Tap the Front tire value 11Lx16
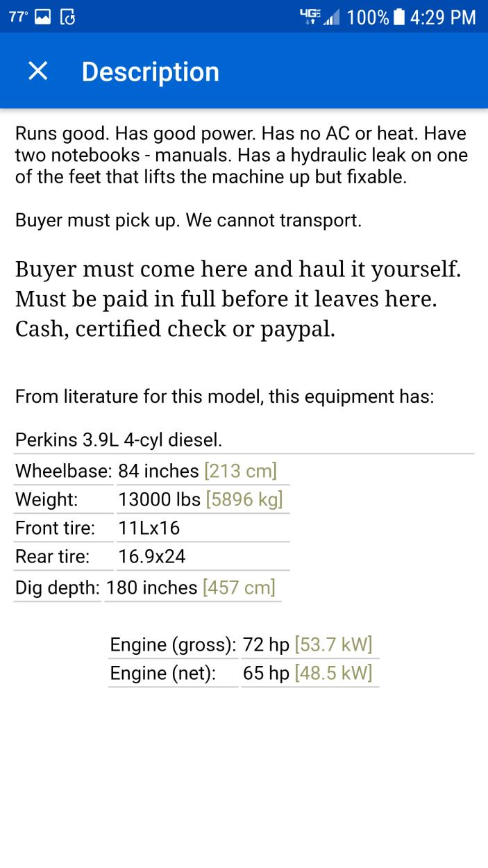Image resolution: width=488 pixels, height=868 pixels. [x=149, y=528]
